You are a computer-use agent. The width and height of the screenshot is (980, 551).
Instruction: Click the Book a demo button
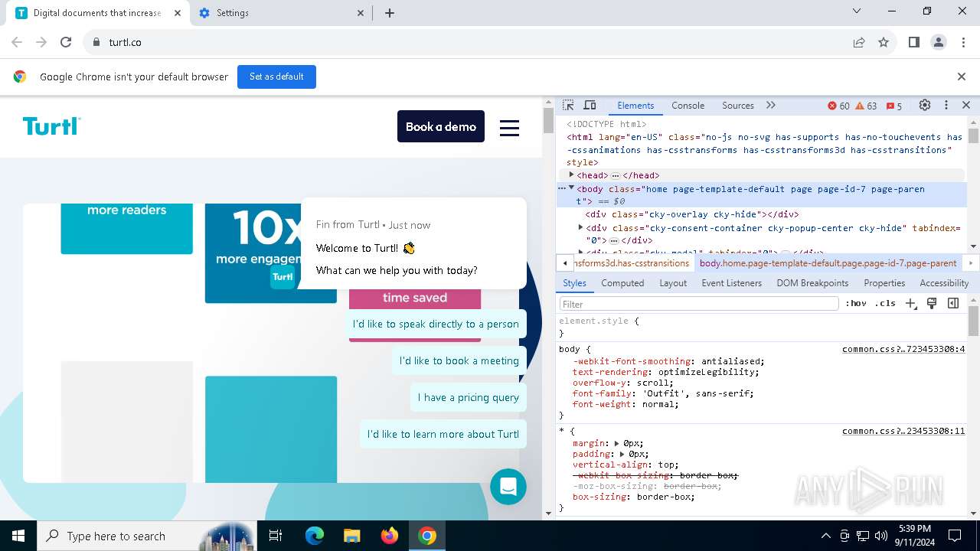tap(441, 126)
